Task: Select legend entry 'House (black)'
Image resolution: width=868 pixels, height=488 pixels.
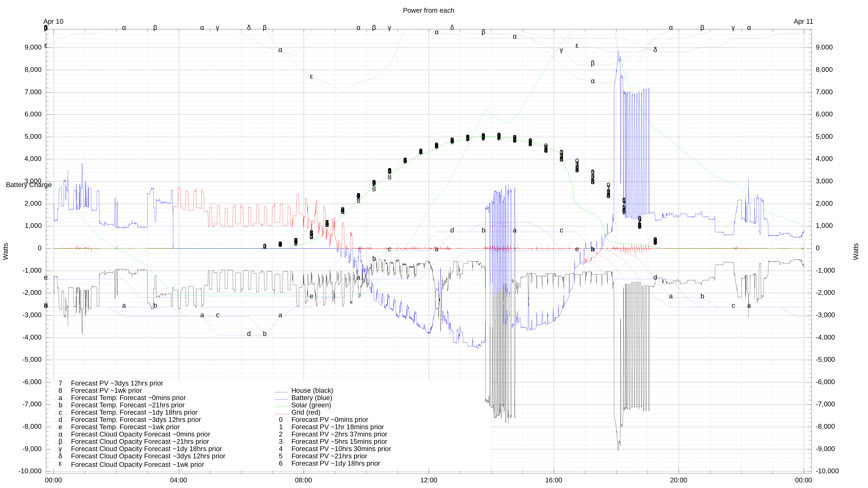Action: point(312,391)
